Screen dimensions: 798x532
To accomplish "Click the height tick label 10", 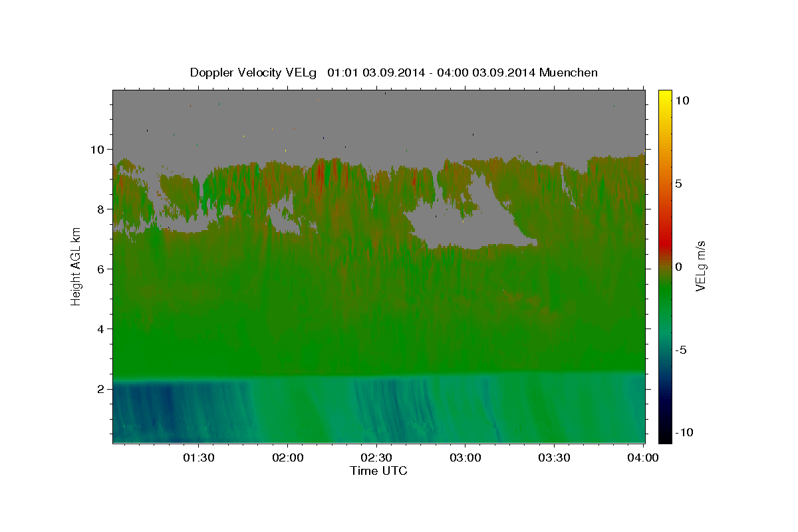I will point(99,150).
